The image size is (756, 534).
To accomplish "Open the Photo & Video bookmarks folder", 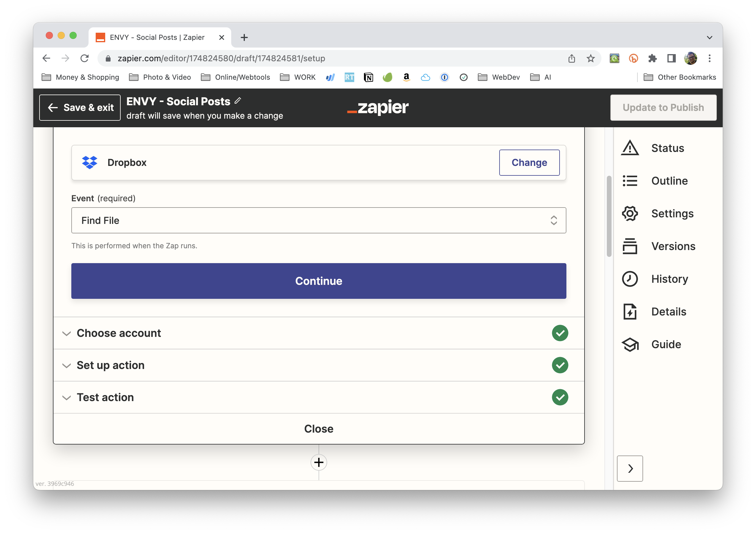I will click(160, 77).
